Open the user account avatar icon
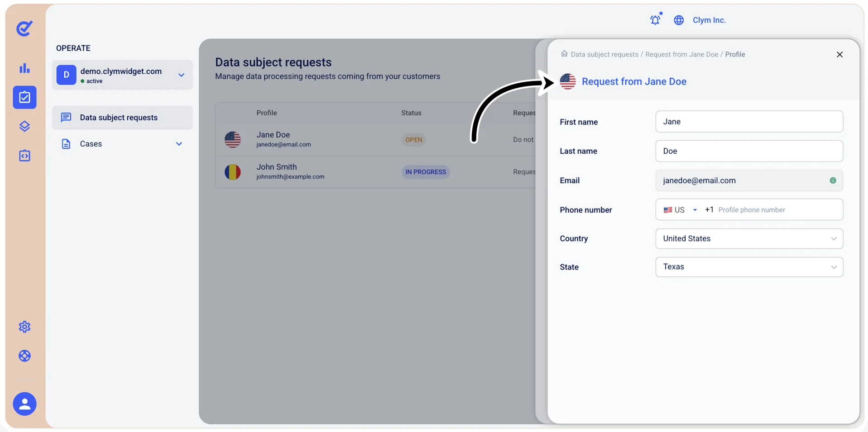The image size is (868, 432). click(x=24, y=404)
